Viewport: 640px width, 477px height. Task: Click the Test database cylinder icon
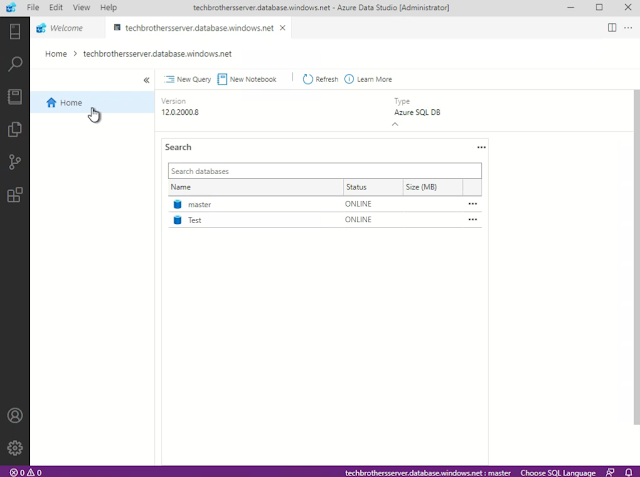[x=177, y=220]
